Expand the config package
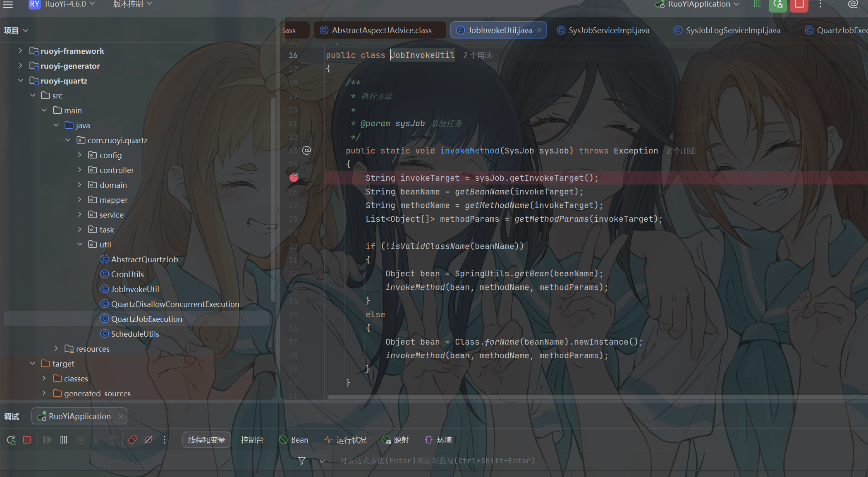This screenshot has width=868, height=477. [x=80, y=155]
